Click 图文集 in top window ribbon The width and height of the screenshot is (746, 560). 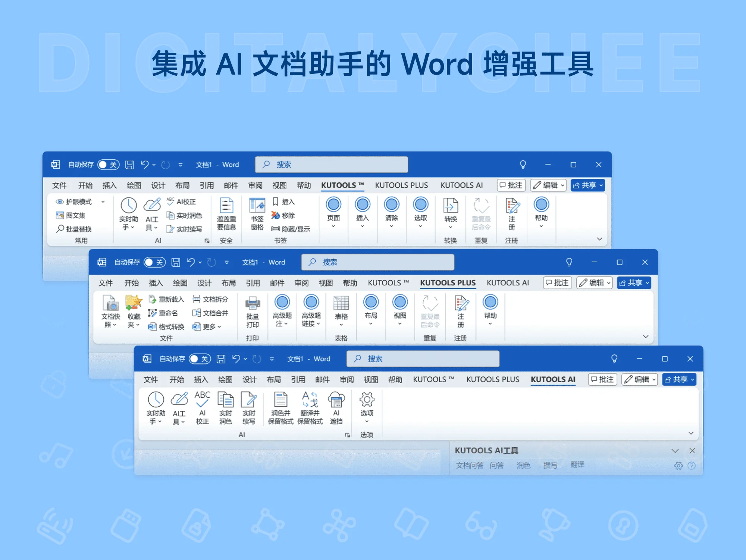pos(70,215)
